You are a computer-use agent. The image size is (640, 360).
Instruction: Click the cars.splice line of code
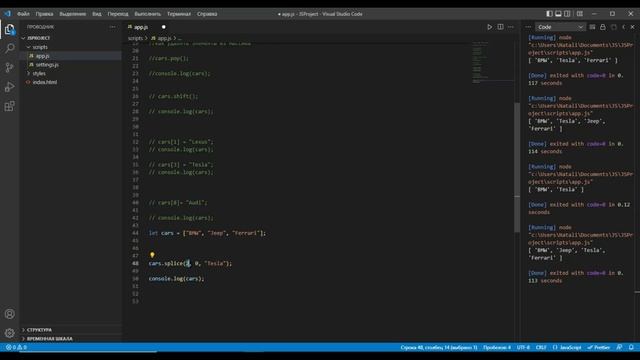(190, 264)
